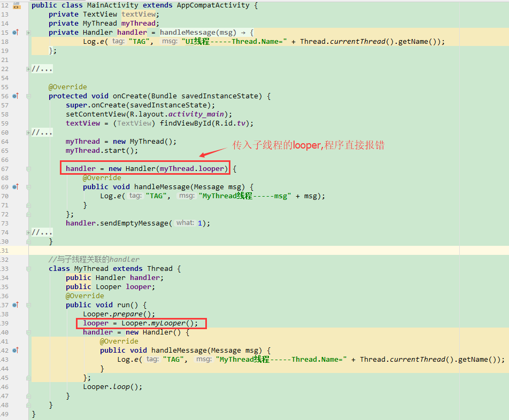Collapse the MyThread Handler block starting 'handler = new Handler() {'
Image resolution: width=509 pixels, height=420 pixels.
click(x=28, y=332)
